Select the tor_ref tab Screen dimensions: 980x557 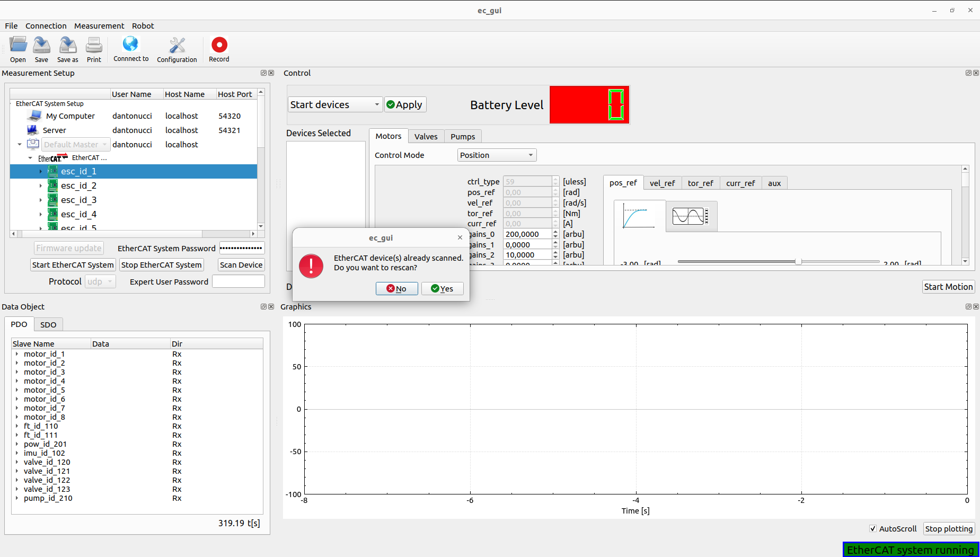(x=701, y=183)
